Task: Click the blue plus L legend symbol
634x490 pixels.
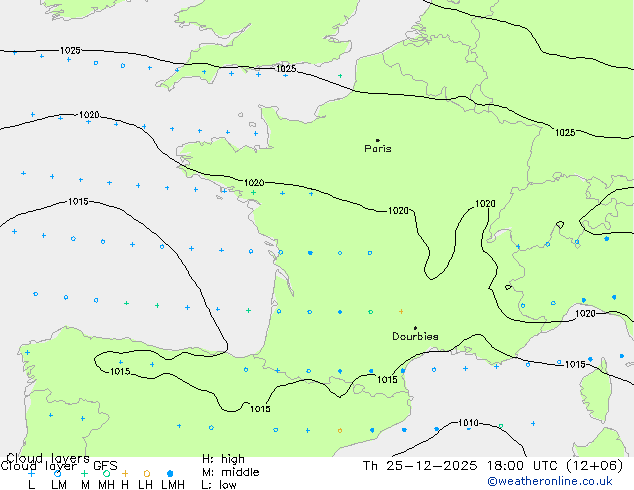Action: point(32,473)
